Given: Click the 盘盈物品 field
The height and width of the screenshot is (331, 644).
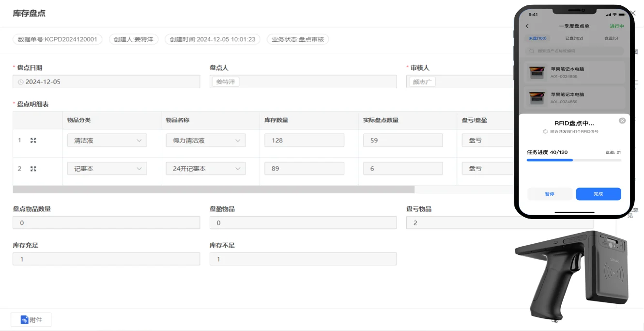Looking at the screenshot, I should [303, 223].
